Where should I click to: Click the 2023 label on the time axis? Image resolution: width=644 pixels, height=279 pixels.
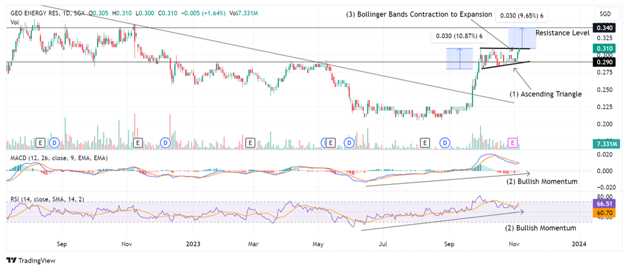(x=193, y=244)
